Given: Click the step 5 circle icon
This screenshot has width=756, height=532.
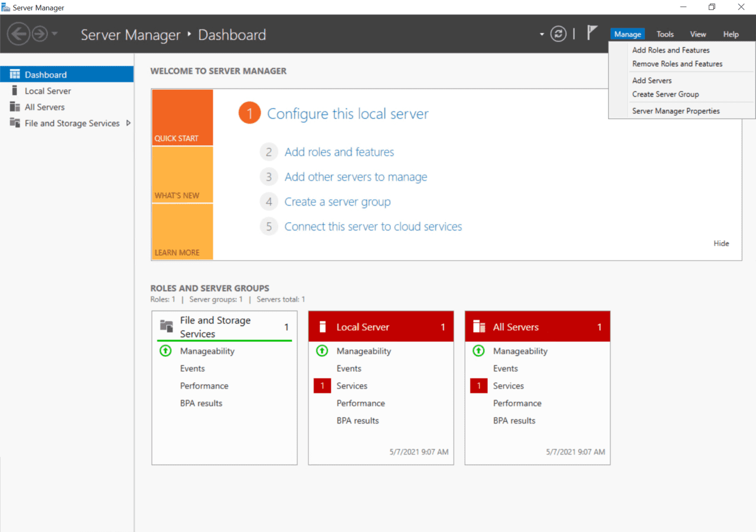Looking at the screenshot, I should point(269,227).
